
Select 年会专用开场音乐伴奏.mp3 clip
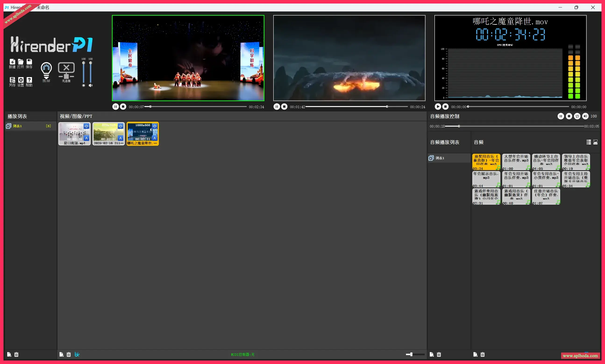[516, 179]
